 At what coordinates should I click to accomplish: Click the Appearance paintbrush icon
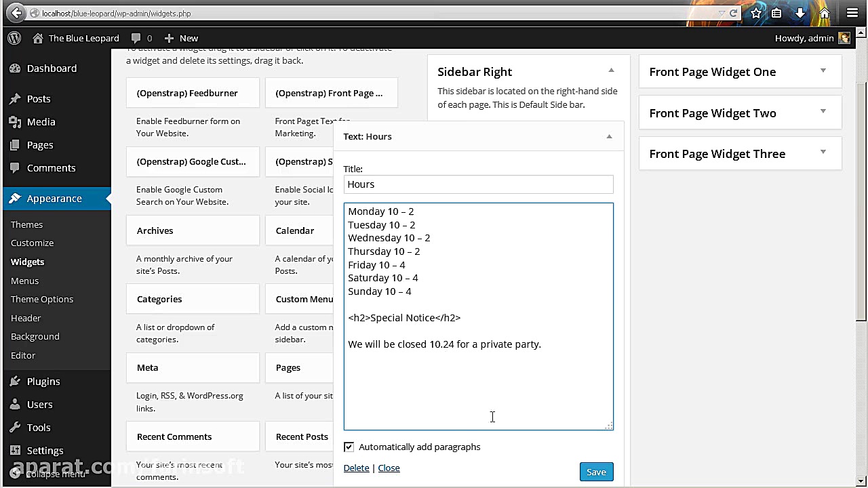tap(15, 199)
